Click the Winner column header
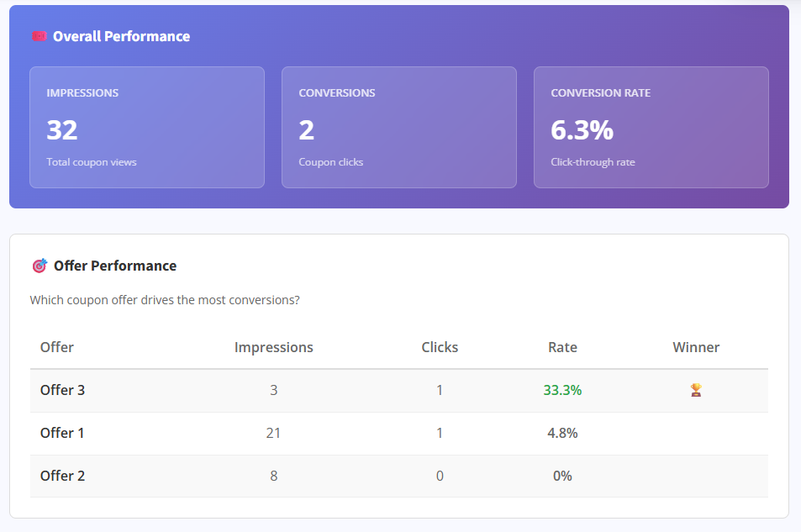This screenshot has width=801, height=532. (696, 347)
